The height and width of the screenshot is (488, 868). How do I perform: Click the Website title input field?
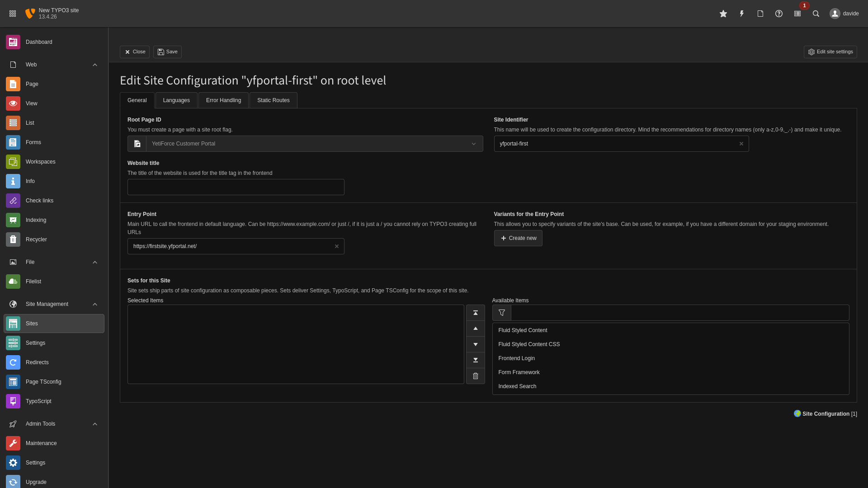pyautogui.click(x=236, y=187)
